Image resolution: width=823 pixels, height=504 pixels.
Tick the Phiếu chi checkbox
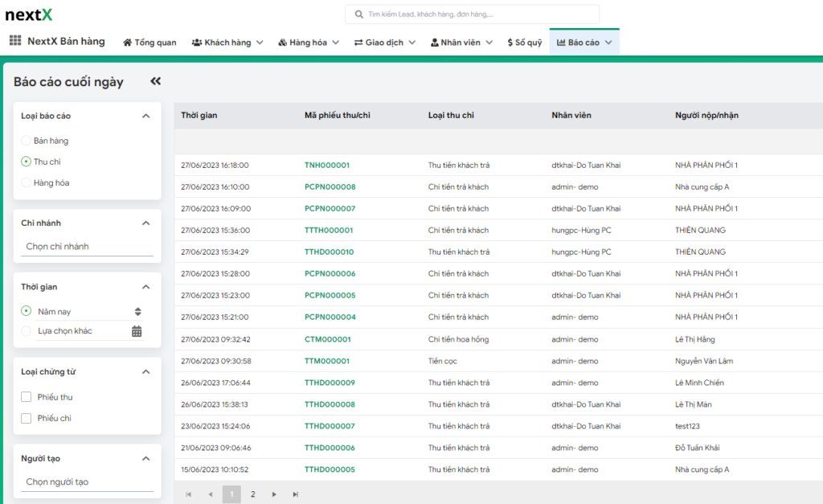point(27,418)
